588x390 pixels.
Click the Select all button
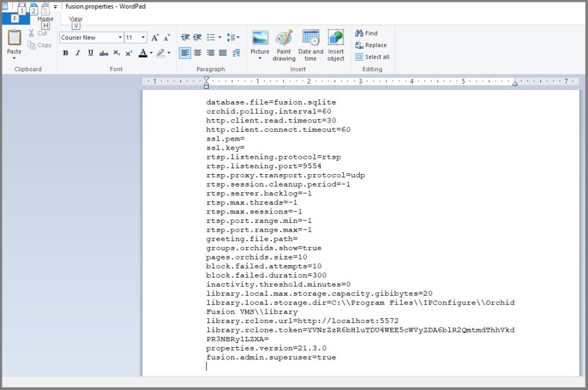(373, 56)
